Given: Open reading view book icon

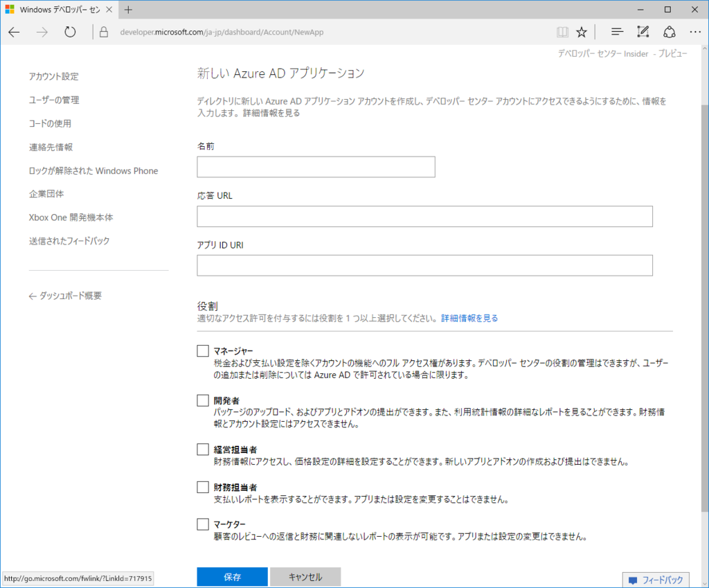Looking at the screenshot, I should pos(562,32).
